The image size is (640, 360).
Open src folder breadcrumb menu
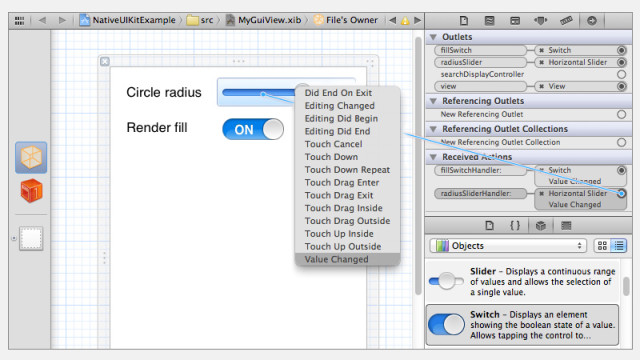(200, 20)
